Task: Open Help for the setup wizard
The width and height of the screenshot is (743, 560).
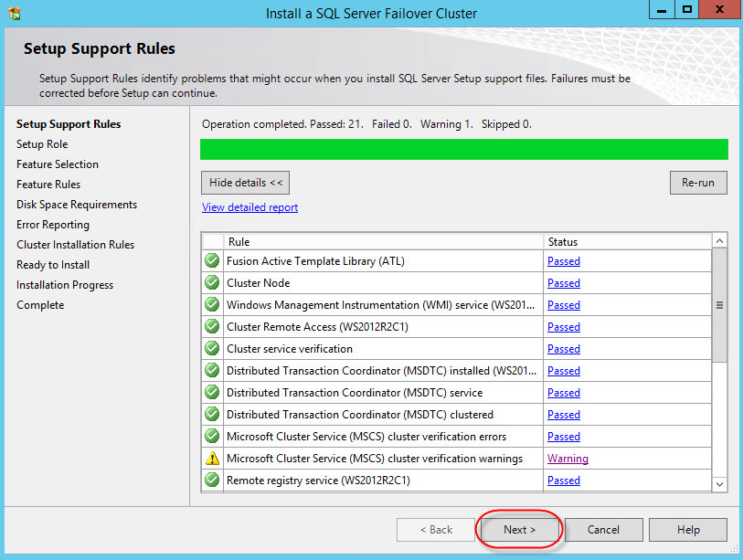Action: [x=687, y=529]
